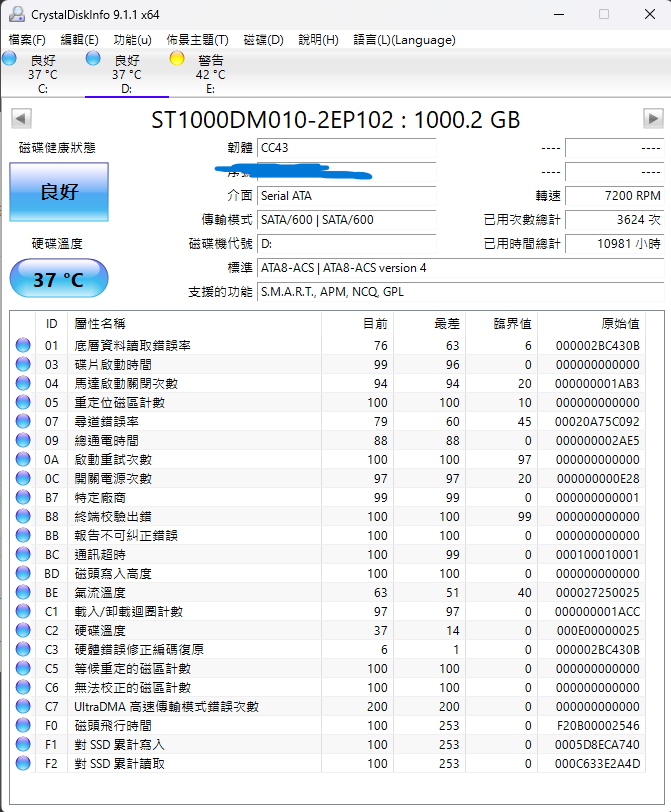The image size is (671, 812).
Task: Click status icon of row 03 碟片啟動時間
Action: click(23, 364)
